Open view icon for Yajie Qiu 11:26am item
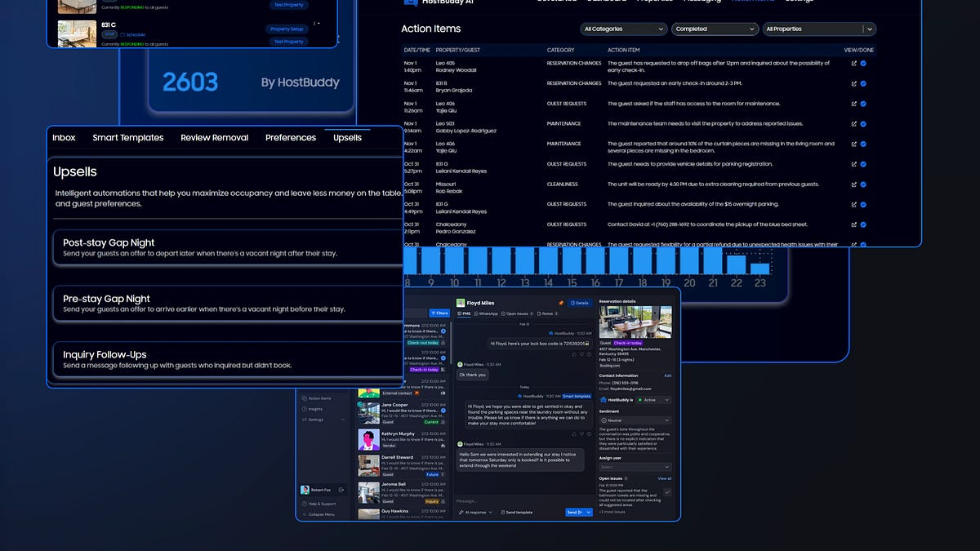Image resolution: width=980 pixels, height=551 pixels. (854, 104)
